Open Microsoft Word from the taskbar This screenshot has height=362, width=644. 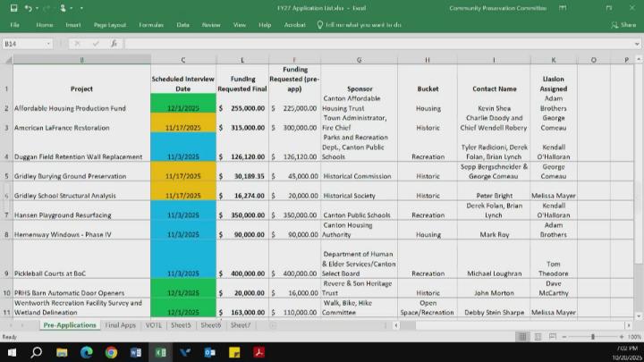(136, 352)
